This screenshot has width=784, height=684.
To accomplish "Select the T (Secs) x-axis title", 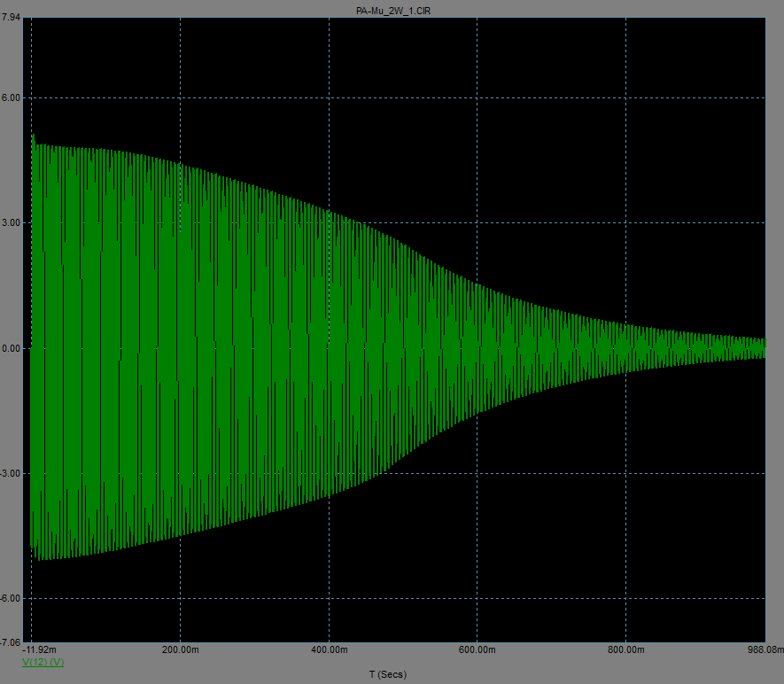I will click(x=387, y=675).
